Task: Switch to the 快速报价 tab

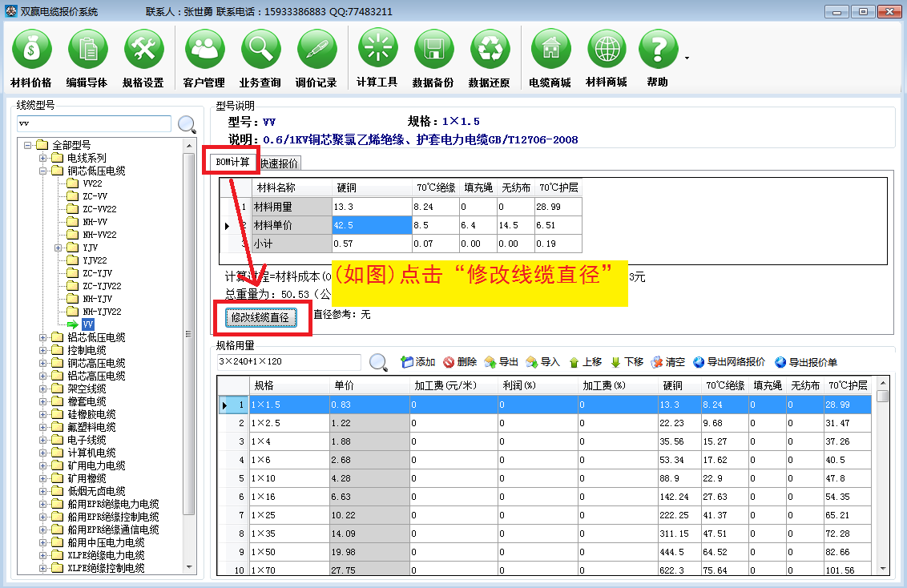Action: pos(280,163)
